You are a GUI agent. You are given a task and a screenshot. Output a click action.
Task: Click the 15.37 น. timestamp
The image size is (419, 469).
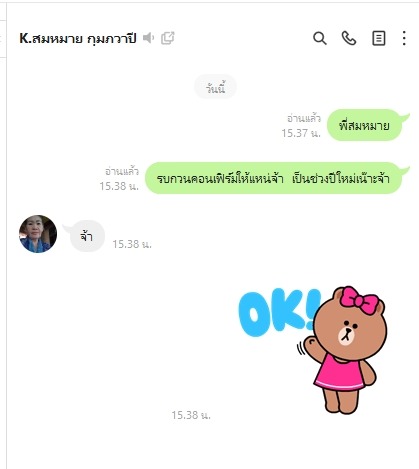[x=301, y=133]
